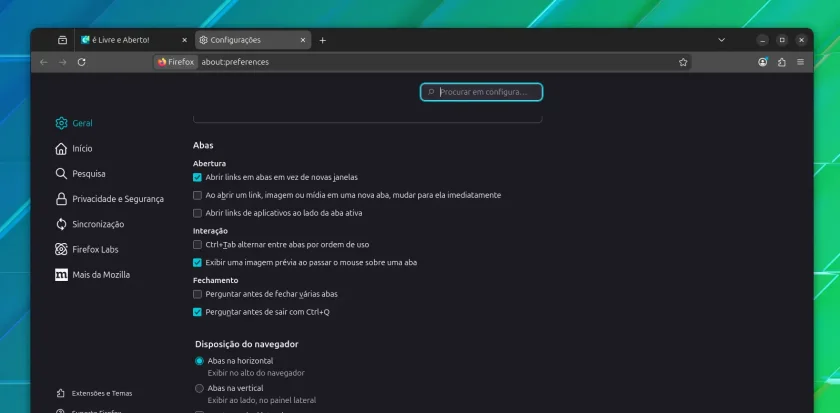This screenshot has height=413, width=840.
Task: Click the 'Interação' subsection label
Action: click(210, 231)
